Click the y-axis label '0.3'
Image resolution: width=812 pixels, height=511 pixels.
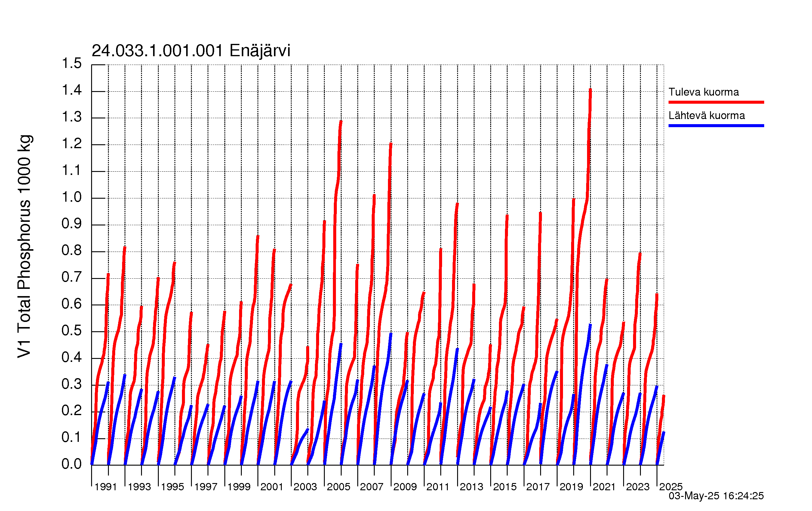72,384
